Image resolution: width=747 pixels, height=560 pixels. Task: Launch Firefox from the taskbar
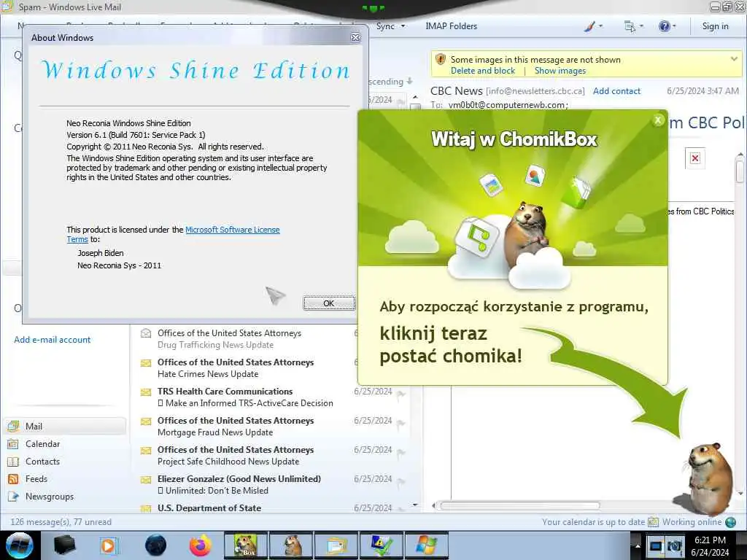[x=201, y=545]
